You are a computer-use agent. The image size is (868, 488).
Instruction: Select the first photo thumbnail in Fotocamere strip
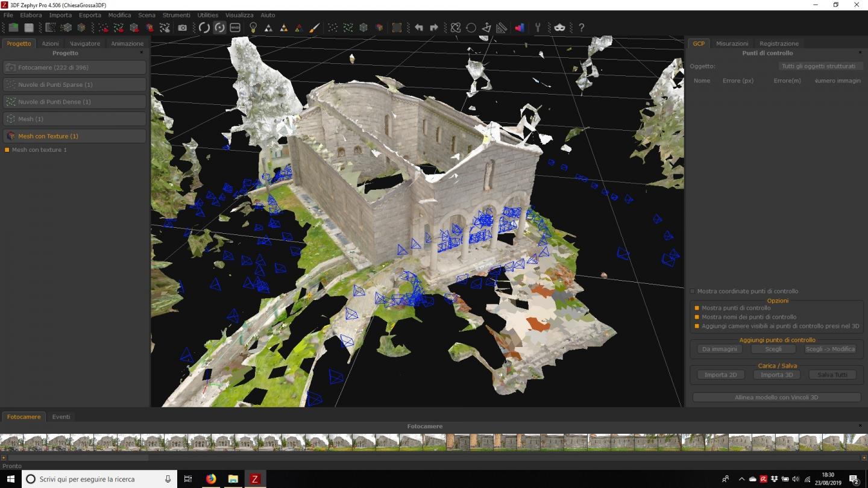click(11, 442)
